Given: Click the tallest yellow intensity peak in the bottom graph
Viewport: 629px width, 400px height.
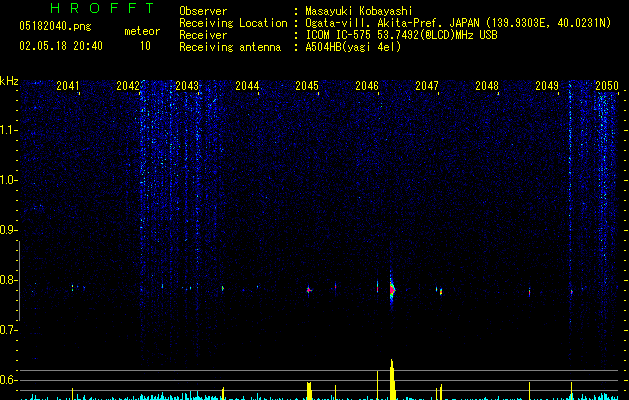Looking at the screenshot, I should point(392,380).
